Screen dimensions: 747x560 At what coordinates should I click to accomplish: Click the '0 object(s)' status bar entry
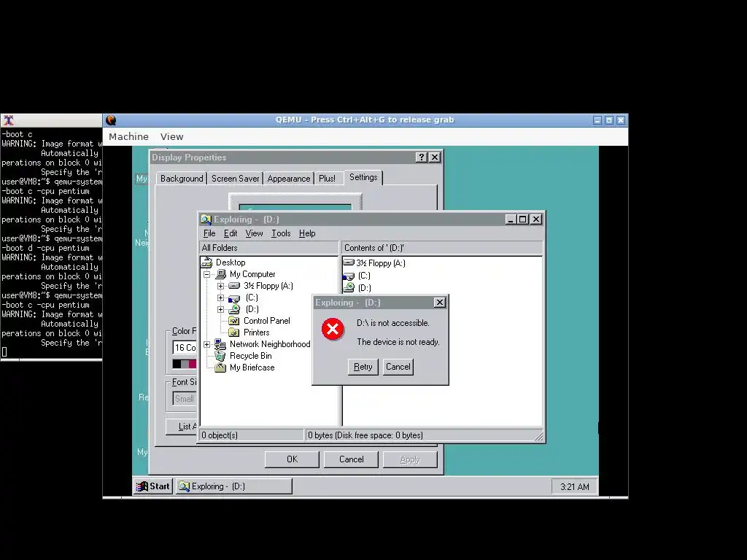251,435
